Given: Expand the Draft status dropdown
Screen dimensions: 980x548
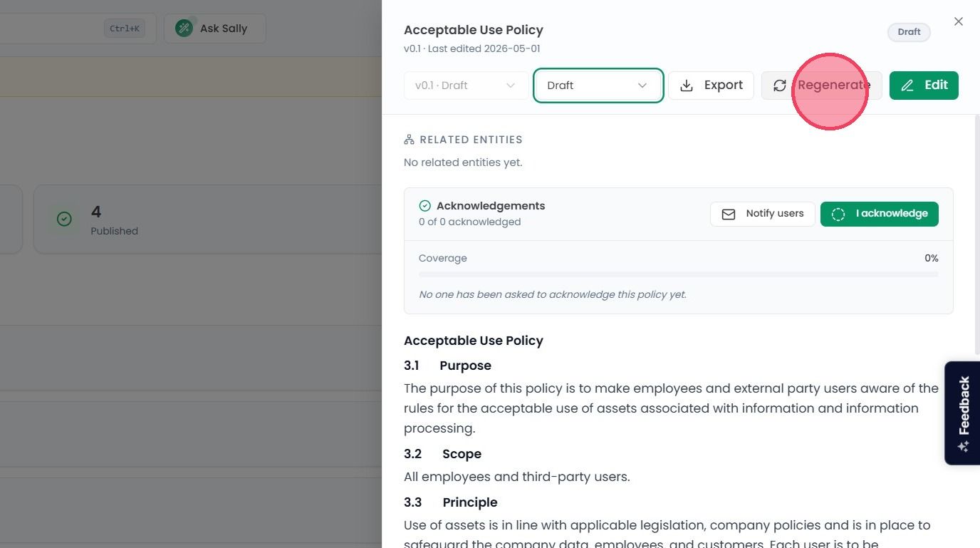Looking at the screenshot, I should coord(598,86).
